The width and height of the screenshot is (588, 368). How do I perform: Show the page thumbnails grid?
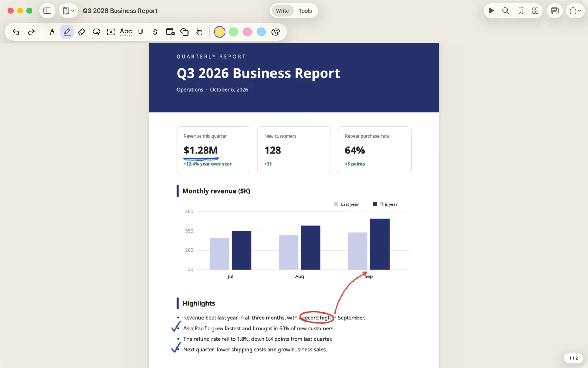[x=535, y=11]
